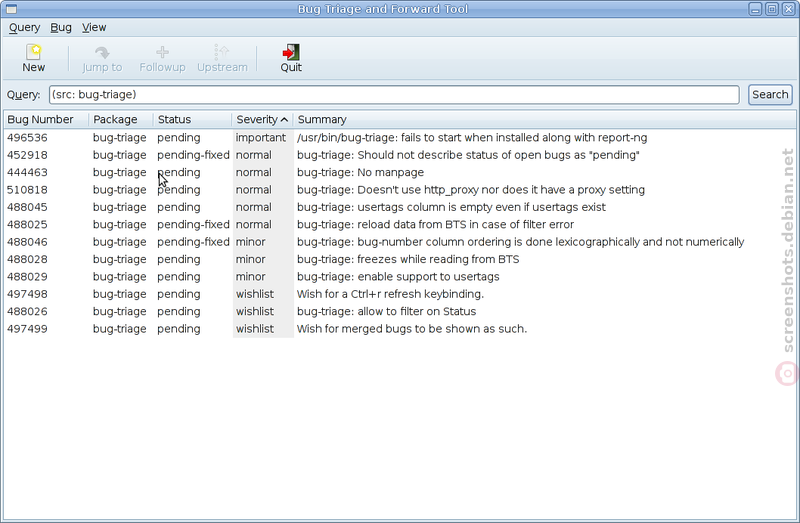
Task: Click minor severity of bug 488046
Action: (x=251, y=242)
